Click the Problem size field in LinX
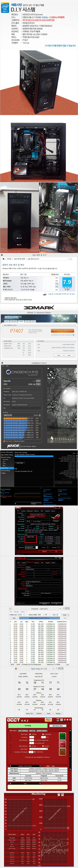This screenshot has width=78, height=868. pyautogui.click(x=21, y=615)
